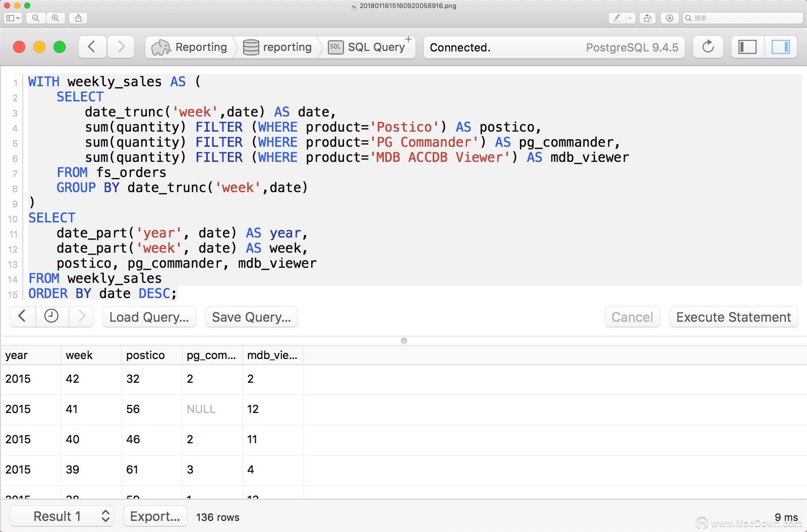This screenshot has width=807, height=532.
Task: Click the WITH weekly_sales AS line
Action: pyautogui.click(x=114, y=82)
